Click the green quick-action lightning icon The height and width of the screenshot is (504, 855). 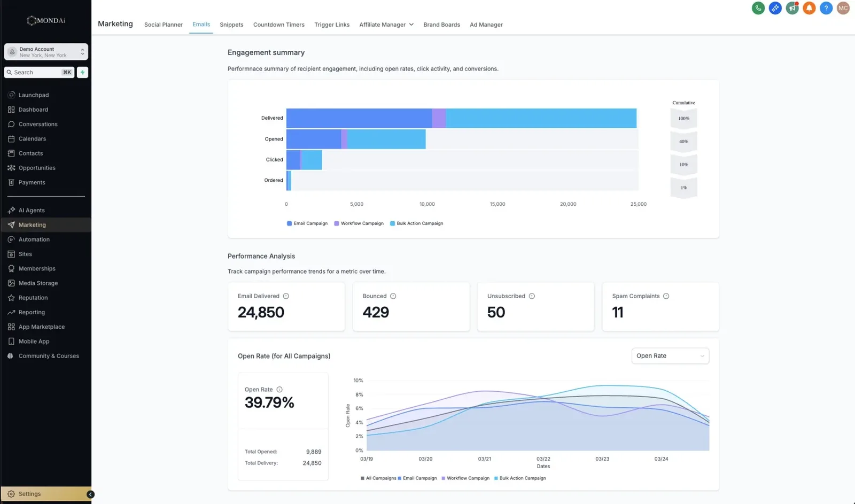[82, 72]
